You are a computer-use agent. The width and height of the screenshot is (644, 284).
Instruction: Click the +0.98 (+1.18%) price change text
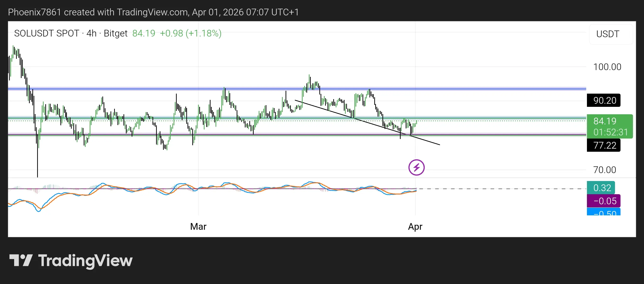(x=191, y=33)
